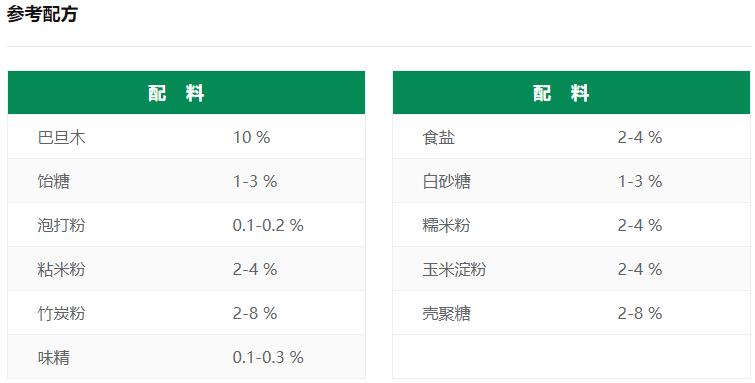Select the 粘米粉 ingredient cell

pyautogui.click(x=62, y=269)
